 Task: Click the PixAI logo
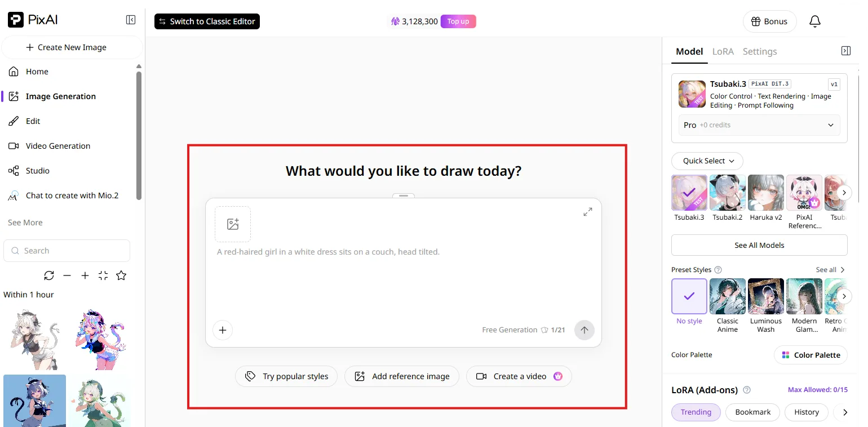pos(33,20)
